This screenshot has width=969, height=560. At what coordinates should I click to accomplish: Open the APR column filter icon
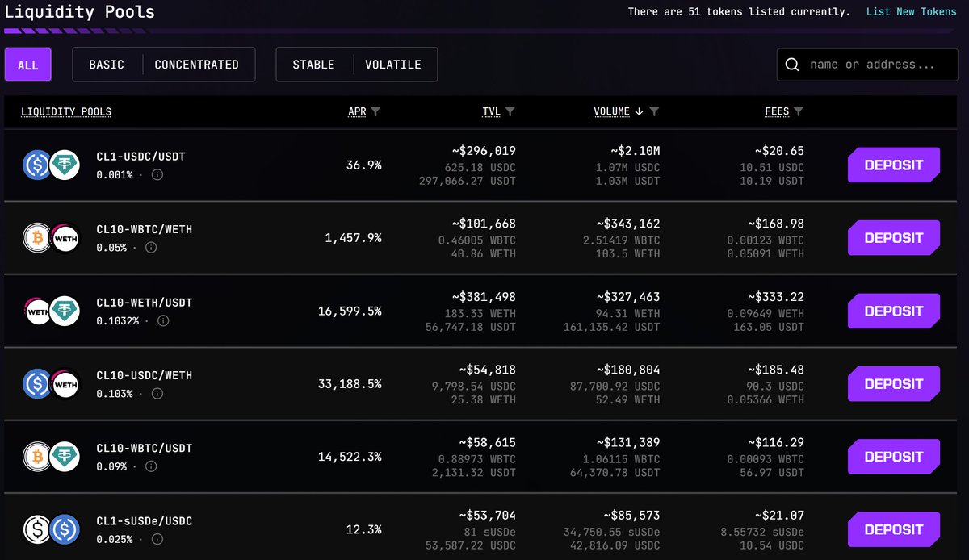[375, 111]
